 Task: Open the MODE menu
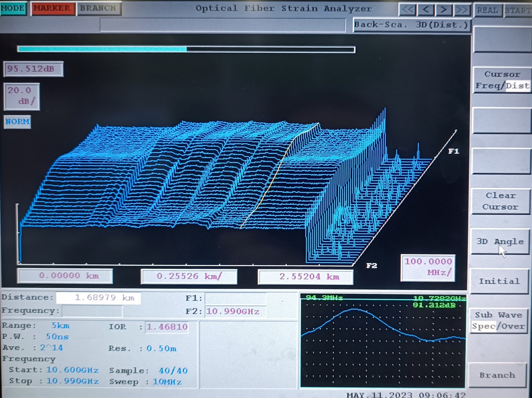coord(13,8)
